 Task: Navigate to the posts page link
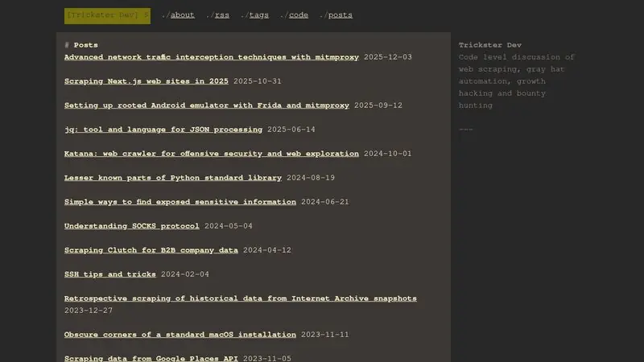(340, 15)
